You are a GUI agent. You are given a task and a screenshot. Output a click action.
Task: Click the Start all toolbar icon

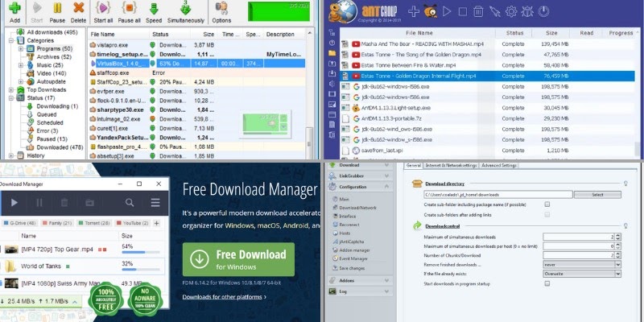(x=103, y=7)
